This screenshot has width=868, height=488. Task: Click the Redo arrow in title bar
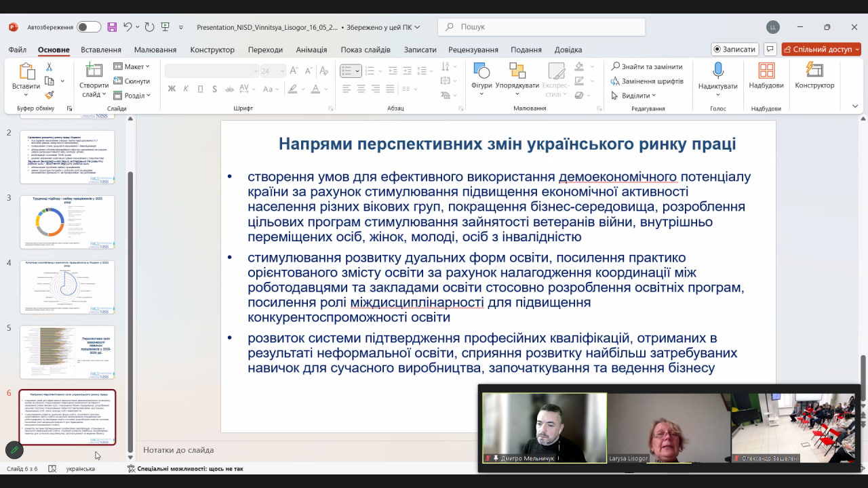click(x=149, y=27)
